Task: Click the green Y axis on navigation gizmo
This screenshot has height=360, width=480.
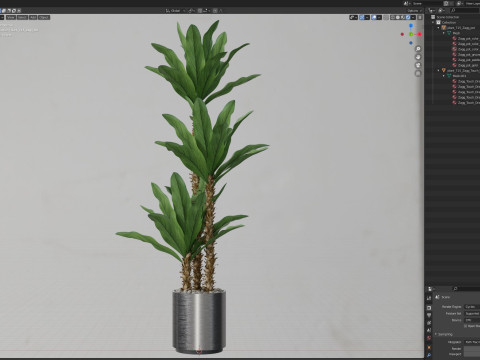Action: [x=411, y=34]
